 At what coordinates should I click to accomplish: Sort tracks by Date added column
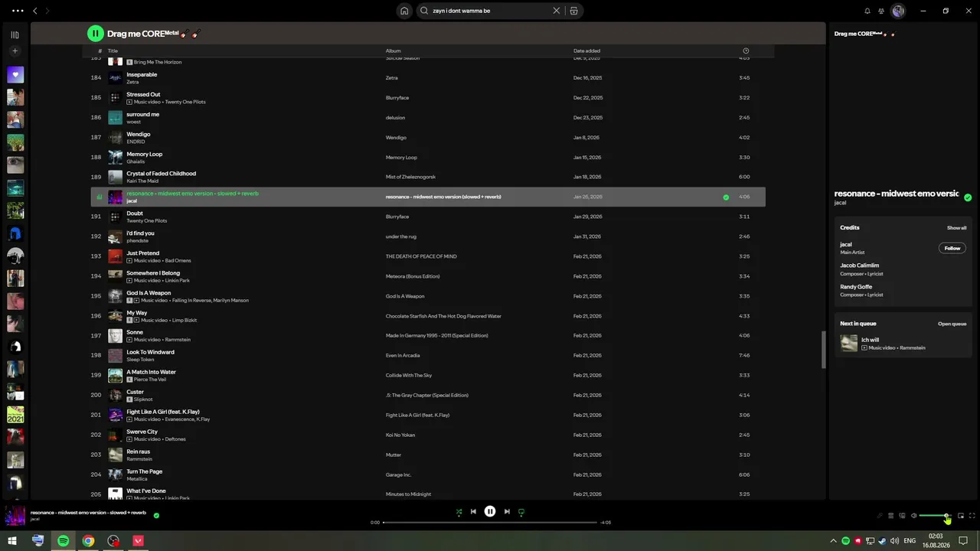[586, 51]
